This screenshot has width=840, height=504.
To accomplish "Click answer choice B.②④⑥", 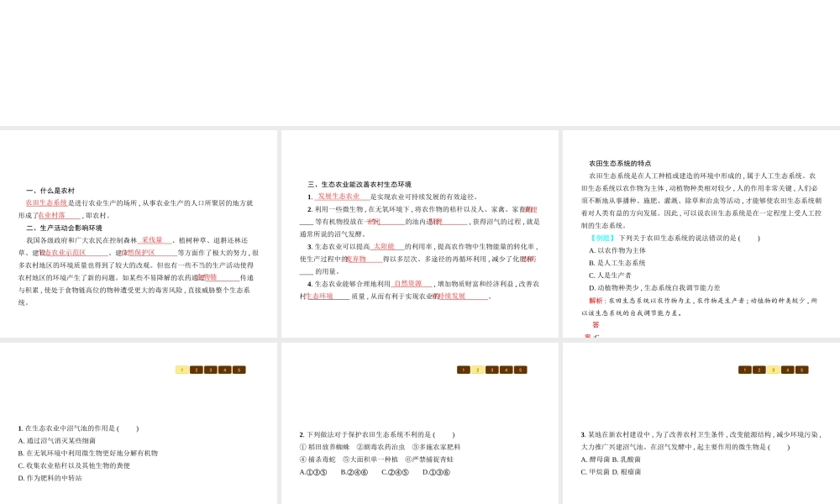I will (x=354, y=472).
